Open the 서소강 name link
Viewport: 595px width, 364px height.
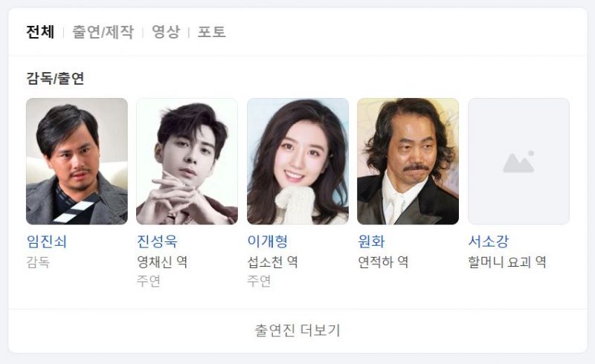pyautogui.click(x=489, y=241)
